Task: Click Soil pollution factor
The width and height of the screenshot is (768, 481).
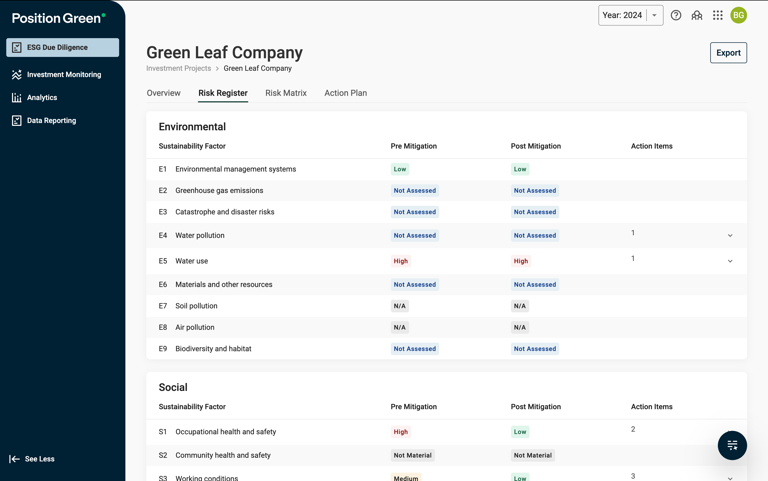Action: tap(196, 306)
